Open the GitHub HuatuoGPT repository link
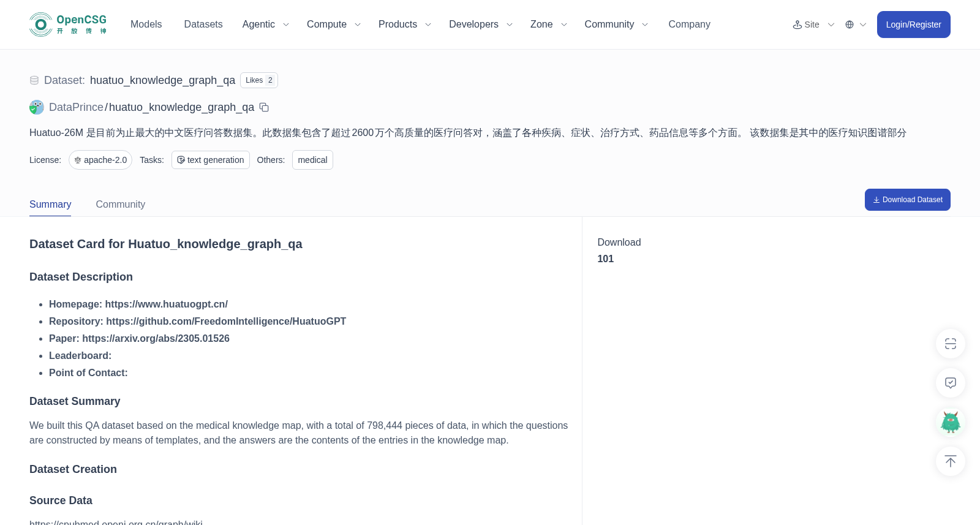This screenshot has height=525, width=980. [226, 321]
